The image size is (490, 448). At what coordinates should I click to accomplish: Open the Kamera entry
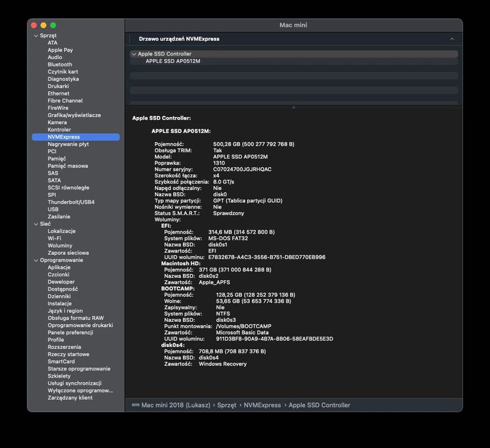tap(57, 122)
